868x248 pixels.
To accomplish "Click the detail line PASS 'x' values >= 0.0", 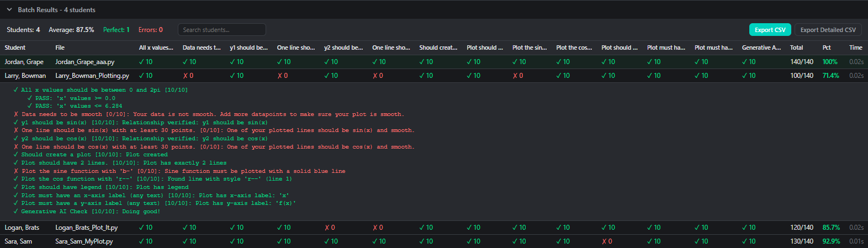I will tap(72, 98).
